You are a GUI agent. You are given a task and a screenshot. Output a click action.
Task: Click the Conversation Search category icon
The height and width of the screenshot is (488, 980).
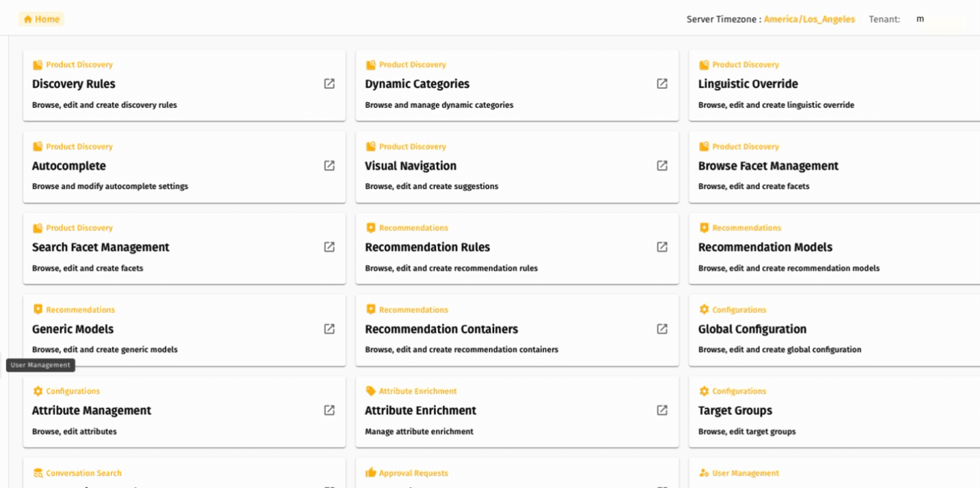click(38, 473)
